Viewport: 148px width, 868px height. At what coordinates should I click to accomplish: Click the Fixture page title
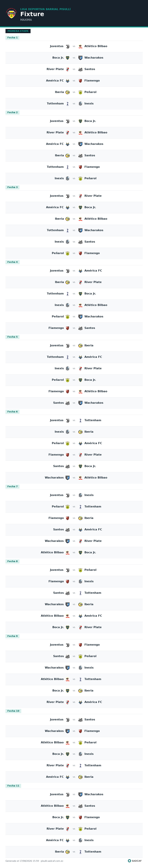(x=32, y=14)
